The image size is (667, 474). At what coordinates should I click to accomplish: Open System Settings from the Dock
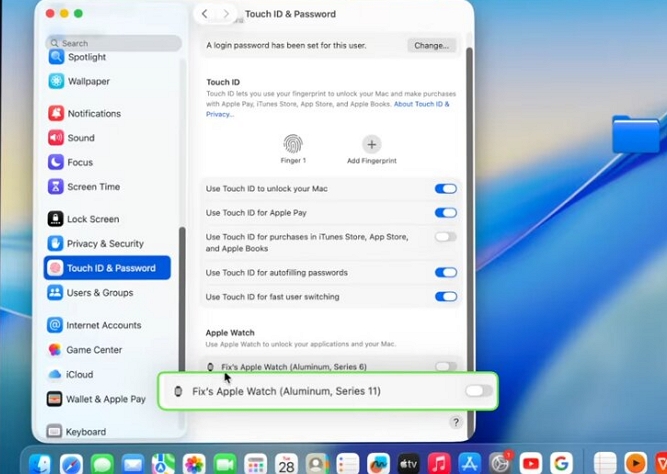tap(500, 464)
